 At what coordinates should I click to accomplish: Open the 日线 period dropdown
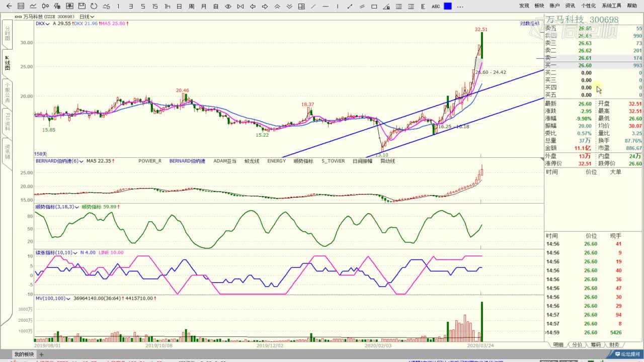[x=87, y=17]
